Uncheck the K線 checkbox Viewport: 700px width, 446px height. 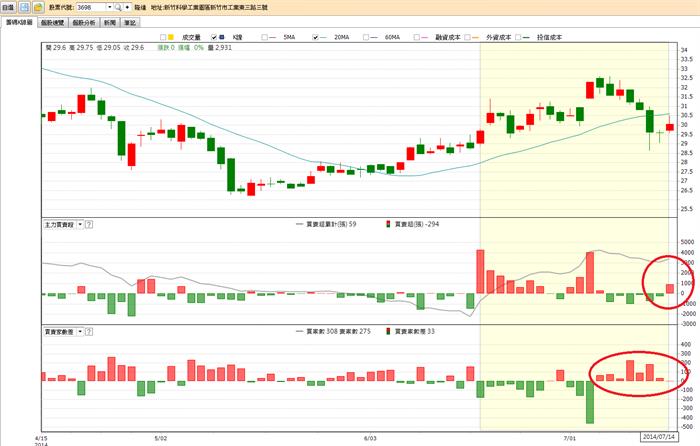click(x=214, y=38)
